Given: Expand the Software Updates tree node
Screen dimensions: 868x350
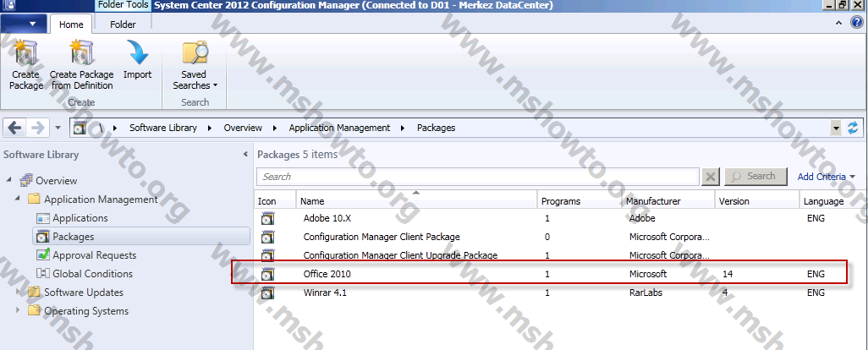Looking at the screenshot, I should pyautogui.click(x=18, y=292).
